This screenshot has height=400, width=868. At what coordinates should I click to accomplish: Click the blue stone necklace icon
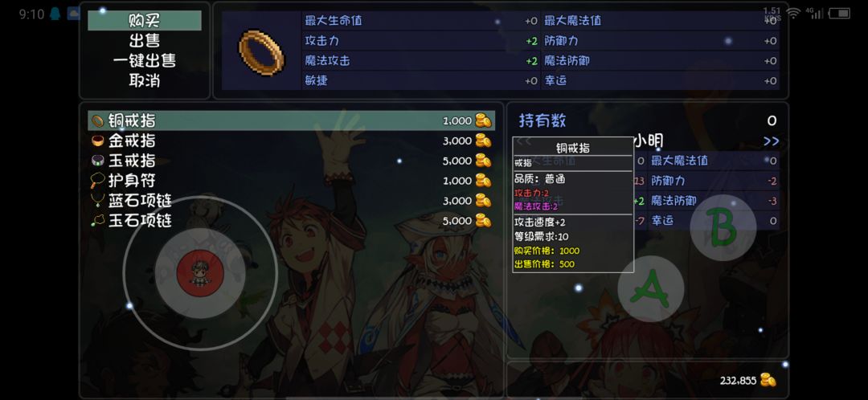point(97,200)
